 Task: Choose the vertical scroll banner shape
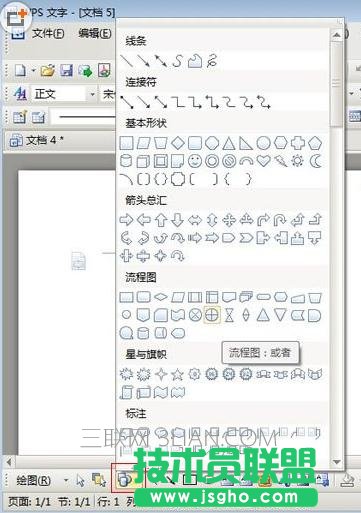tap(126, 392)
